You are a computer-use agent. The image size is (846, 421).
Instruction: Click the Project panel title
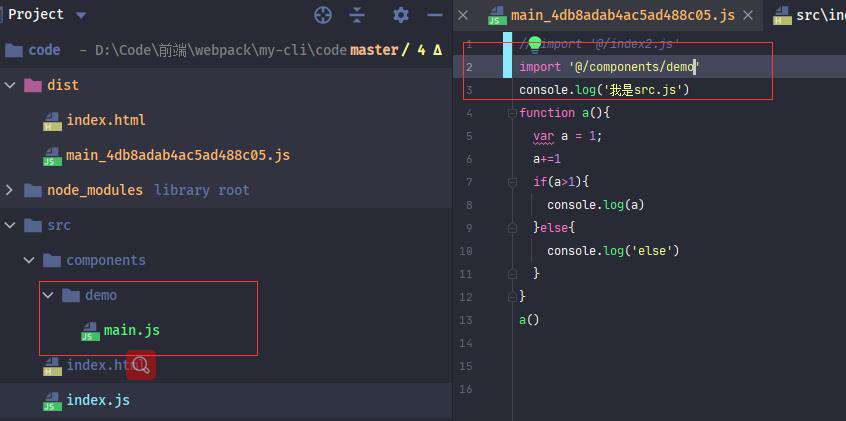(x=36, y=15)
